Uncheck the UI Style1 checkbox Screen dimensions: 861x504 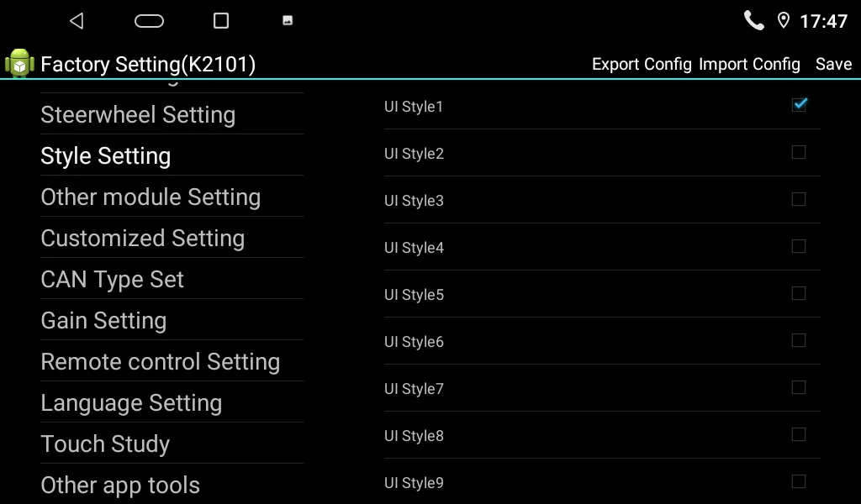(799, 105)
